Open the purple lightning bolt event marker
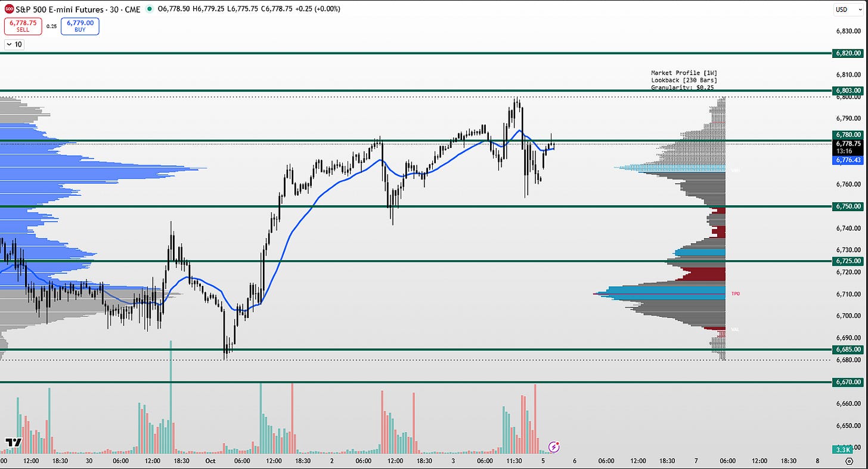 click(554, 446)
